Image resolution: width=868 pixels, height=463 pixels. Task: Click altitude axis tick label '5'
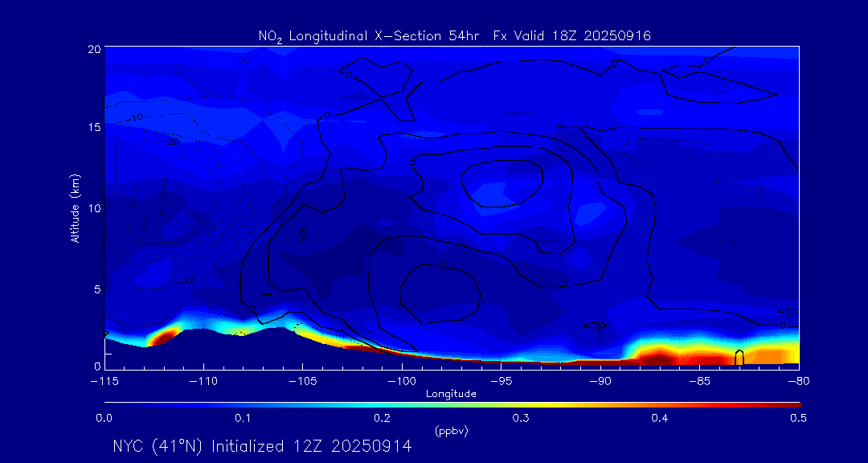[x=97, y=289]
